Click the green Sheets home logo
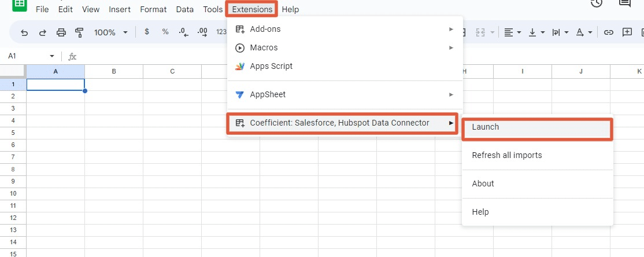This screenshot has height=257, width=644. tap(19, 5)
